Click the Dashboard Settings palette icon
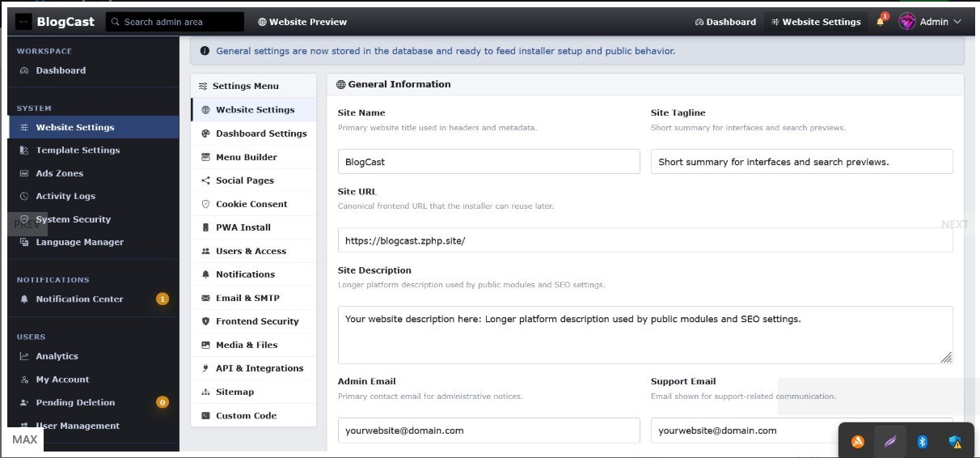Image resolution: width=980 pixels, height=458 pixels. tap(205, 134)
